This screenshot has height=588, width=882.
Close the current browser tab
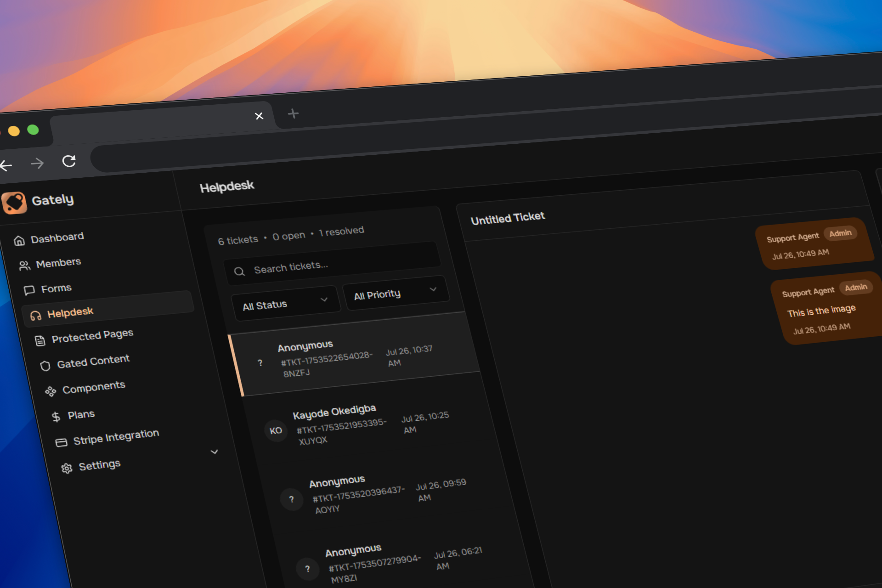259,116
